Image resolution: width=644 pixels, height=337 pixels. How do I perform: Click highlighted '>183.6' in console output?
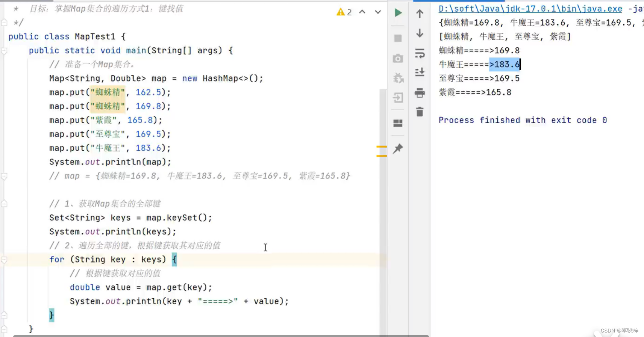point(505,64)
